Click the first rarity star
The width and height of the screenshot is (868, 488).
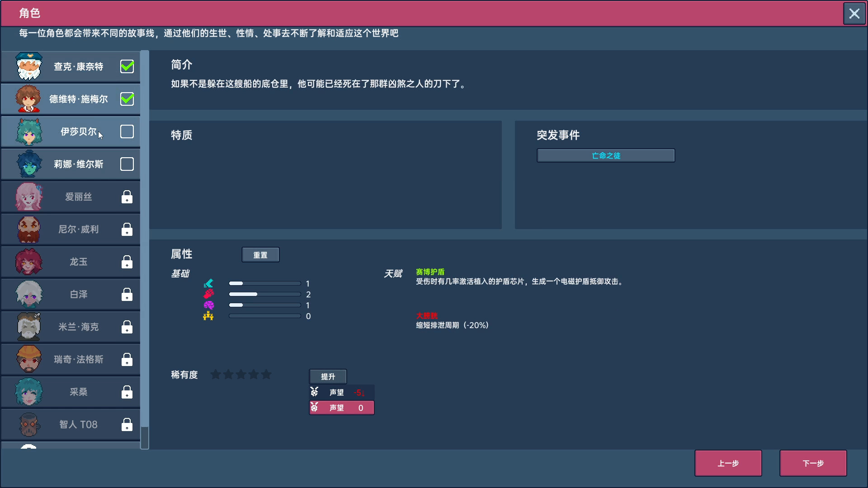point(216,375)
